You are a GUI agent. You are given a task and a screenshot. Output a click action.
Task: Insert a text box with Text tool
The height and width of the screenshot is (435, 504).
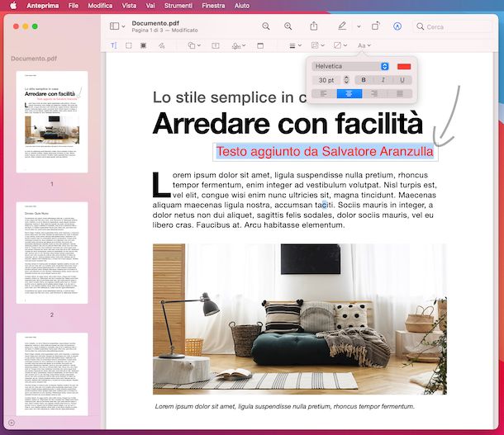[x=216, y=45]
